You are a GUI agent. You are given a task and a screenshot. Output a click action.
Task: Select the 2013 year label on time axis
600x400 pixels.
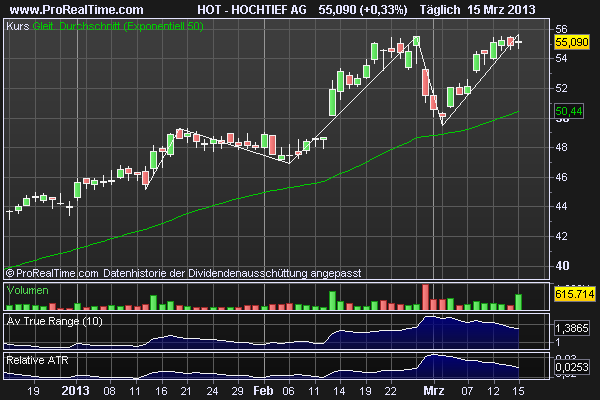click(75, 391)
